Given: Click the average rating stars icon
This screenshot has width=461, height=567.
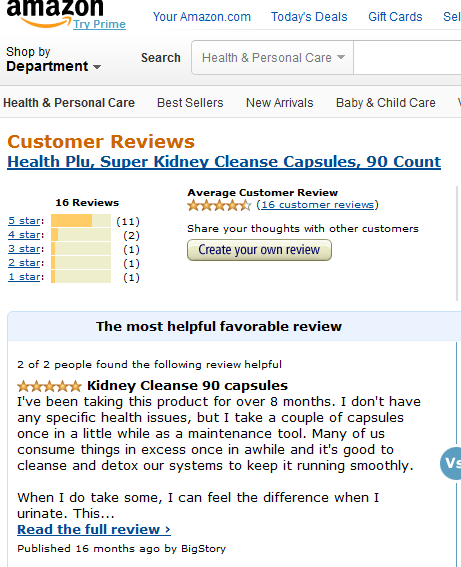Looking at the screenshot, I should point(219,205).
